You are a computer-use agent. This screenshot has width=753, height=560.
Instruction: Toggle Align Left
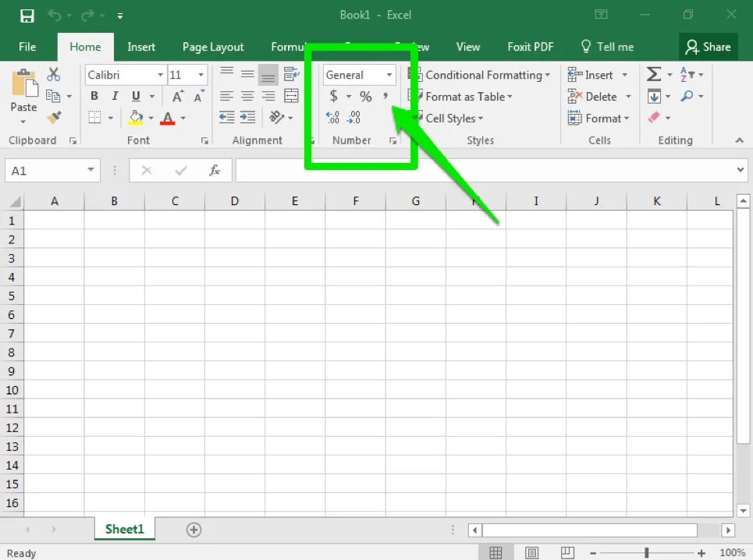(x=226, y=96)
